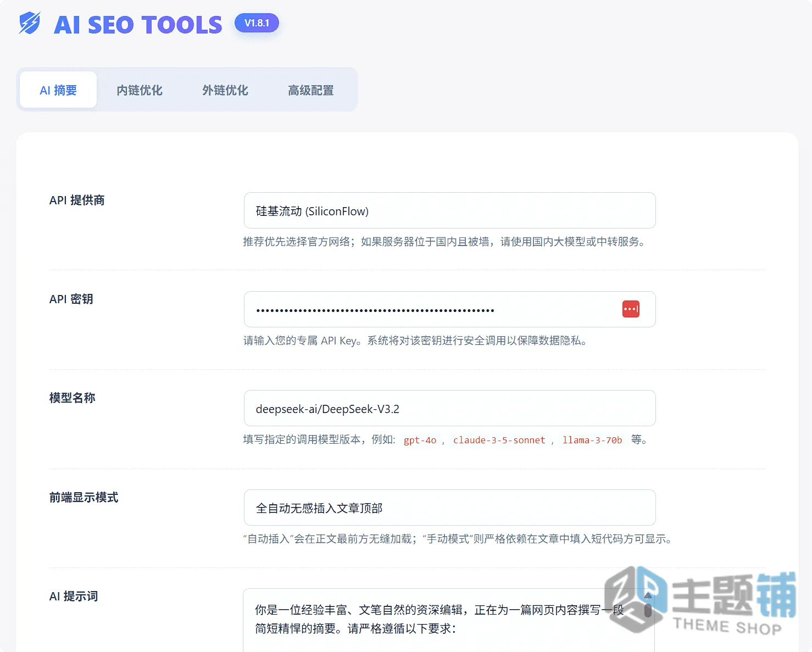Click the hint text starting 请输入您的专属 API Key
Screen dimensions: 812x652
point(416,341)
